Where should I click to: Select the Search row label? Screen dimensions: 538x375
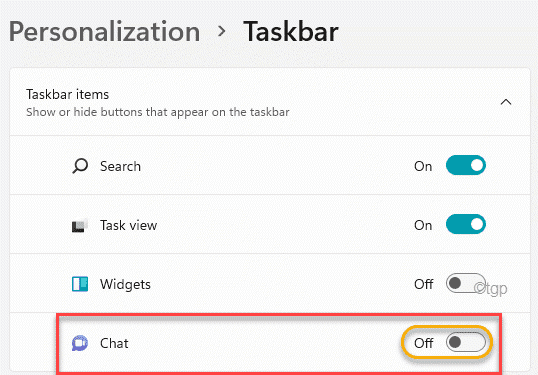120,166
